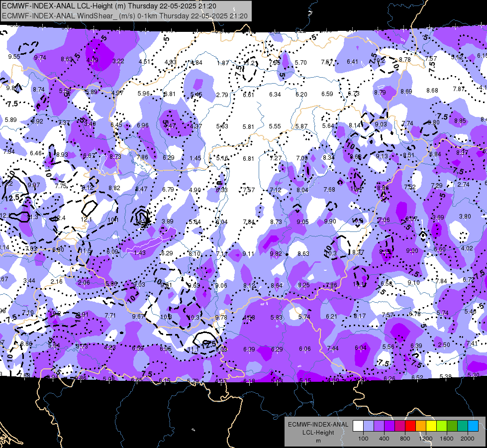Image resolution: width=487 pixels, height=448 pixels.
Task: Select the red legend color swatch
Action: (410, 426)
